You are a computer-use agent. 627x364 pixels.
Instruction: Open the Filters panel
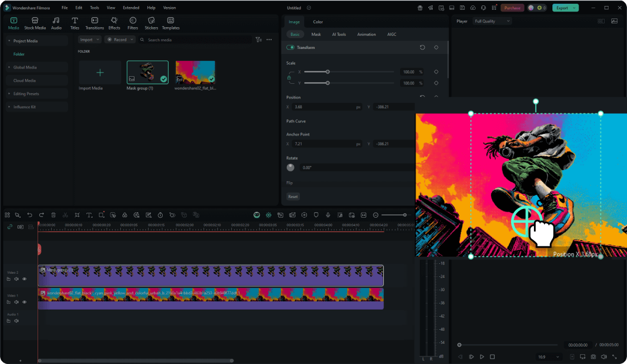pyautogui.click(x=133, y=23)
